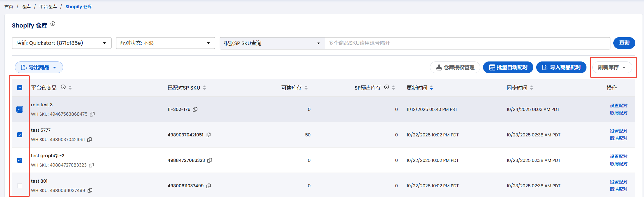Copy paired SP SKU 11-352-176
Image resolution: width=644 pixels, height=197 pixels.
click(x=195, y=109)
